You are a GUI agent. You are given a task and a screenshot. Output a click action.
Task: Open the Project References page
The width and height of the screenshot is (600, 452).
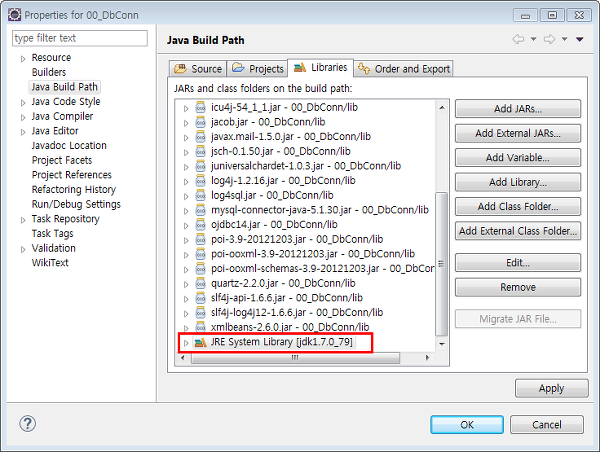pyautogui.click(x=72, y=175)
